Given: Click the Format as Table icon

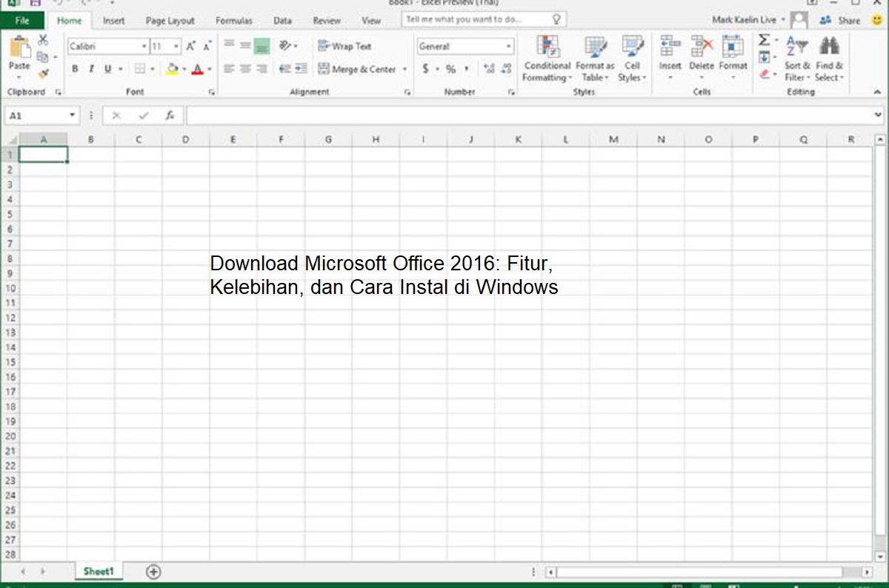Looking at the screenshot, I should click(x=595, y=59).
